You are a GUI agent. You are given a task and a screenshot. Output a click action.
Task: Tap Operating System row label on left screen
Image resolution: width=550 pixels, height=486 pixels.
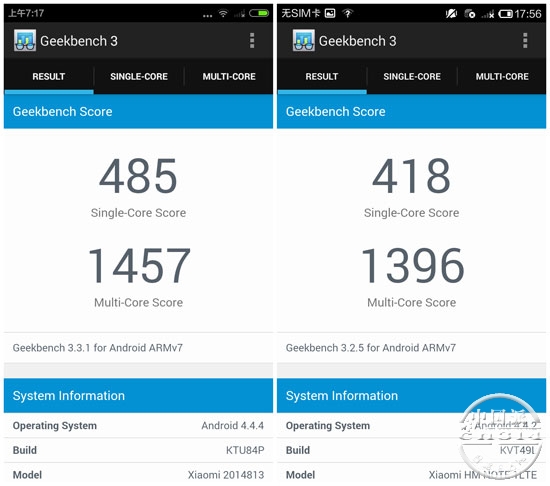pos(55,426)
